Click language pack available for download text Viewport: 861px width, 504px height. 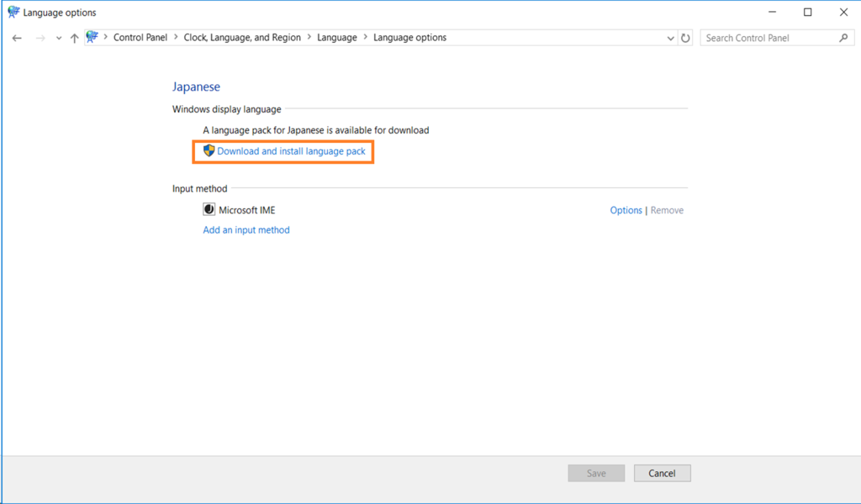[316, 130]
